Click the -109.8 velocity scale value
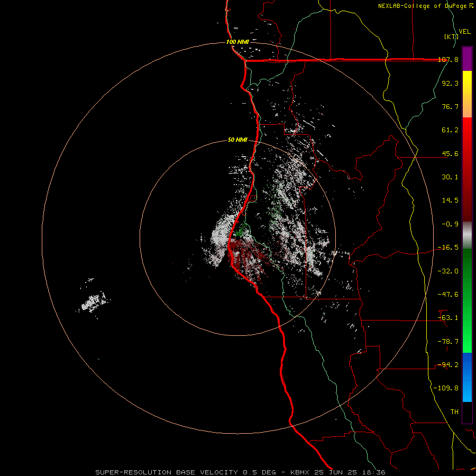The width and height of the screenshot is (476, 476). point(446,388)
